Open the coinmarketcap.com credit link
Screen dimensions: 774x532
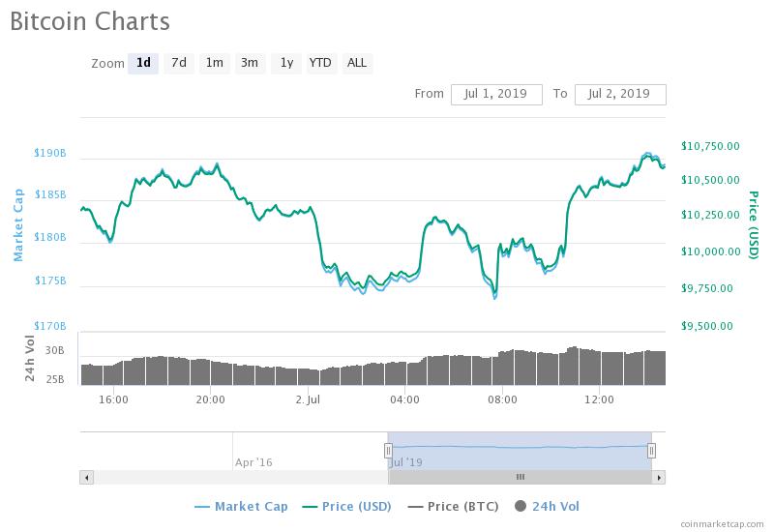tap(722, 524)
